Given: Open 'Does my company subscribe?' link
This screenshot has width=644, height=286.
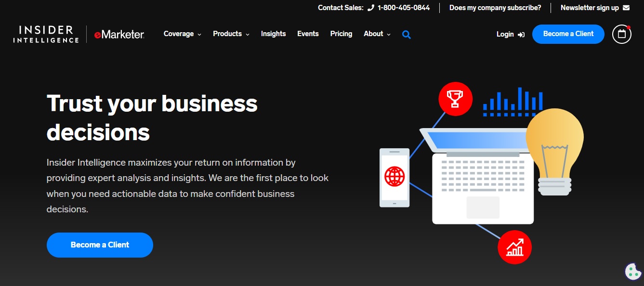Looking at the screenshot, I should (x=495, y=8).
